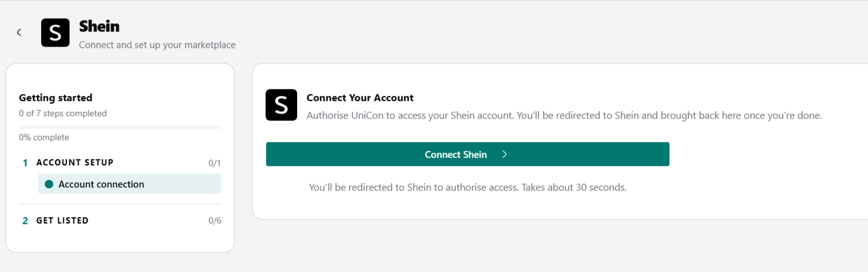Go back using the left chevron arrow
This screenshot has width=868, height=272.
click(x=19, y=32)
